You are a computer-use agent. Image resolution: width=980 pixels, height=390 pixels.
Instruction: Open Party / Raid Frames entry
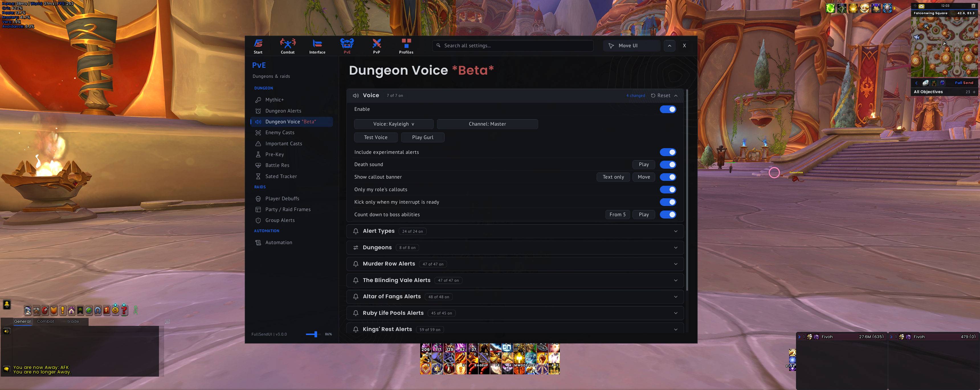(x=292, y=209)
